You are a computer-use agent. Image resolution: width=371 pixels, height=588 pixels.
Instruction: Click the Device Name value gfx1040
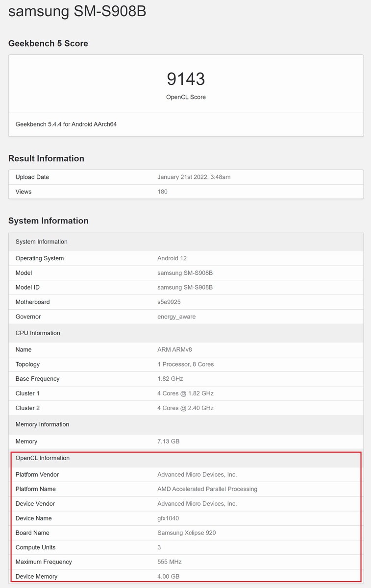pos(168,518)
